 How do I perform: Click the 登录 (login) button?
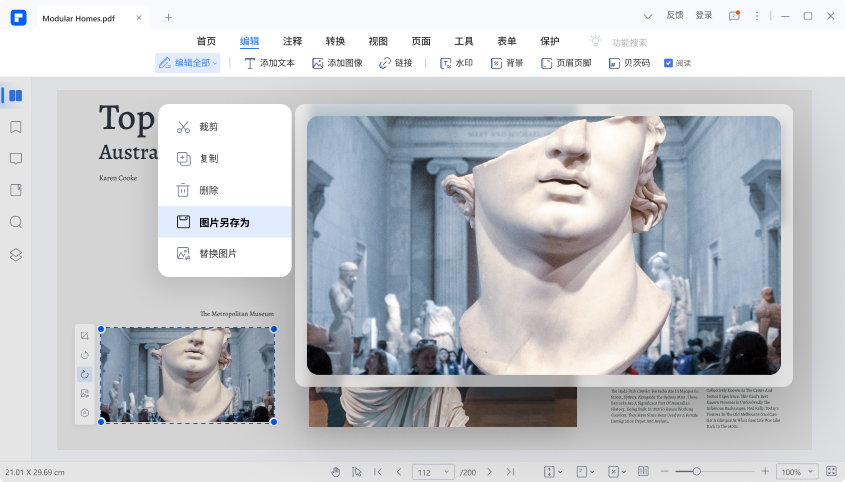tap(704, 15)
